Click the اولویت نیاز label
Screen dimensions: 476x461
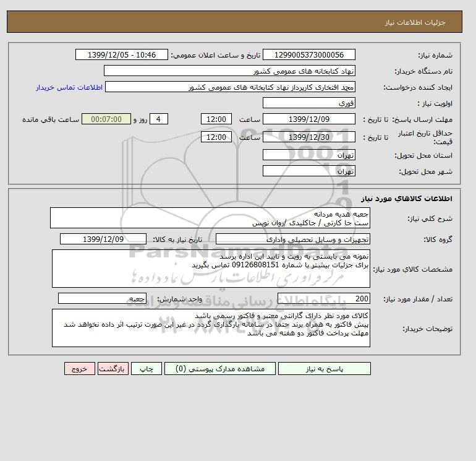[x=435, y=103]
